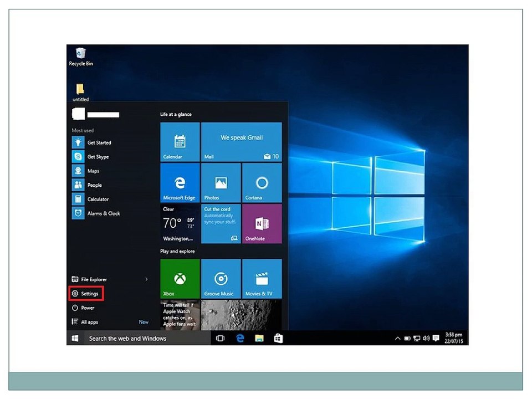The image size is (532, 399).
Task: Select the untitled folder on desktop
Action: point(80,93)
